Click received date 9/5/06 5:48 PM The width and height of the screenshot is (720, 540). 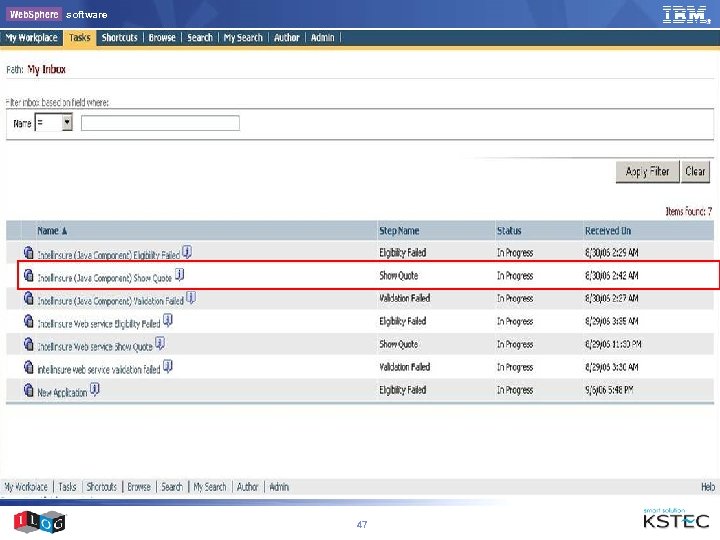tap(609, 390)
